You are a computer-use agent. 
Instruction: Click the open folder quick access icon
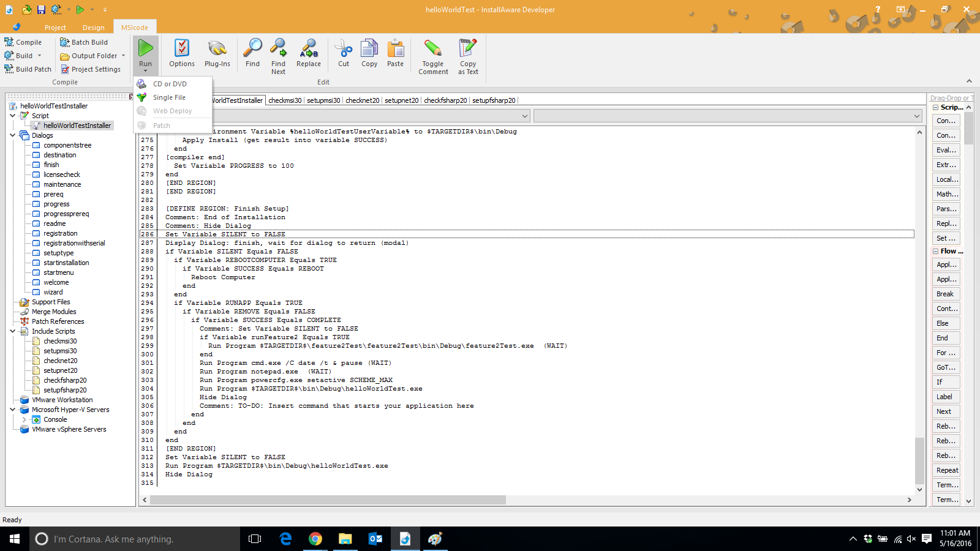[26, 9]
